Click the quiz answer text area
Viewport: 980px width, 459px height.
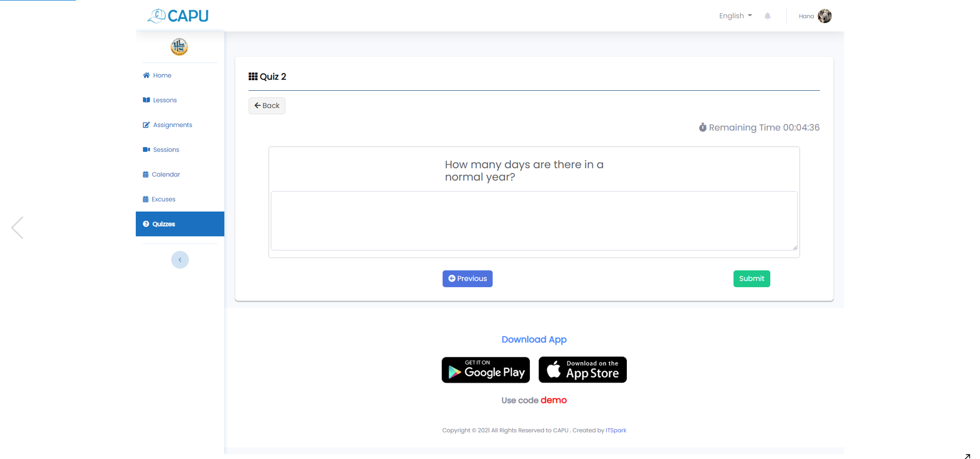534,221
